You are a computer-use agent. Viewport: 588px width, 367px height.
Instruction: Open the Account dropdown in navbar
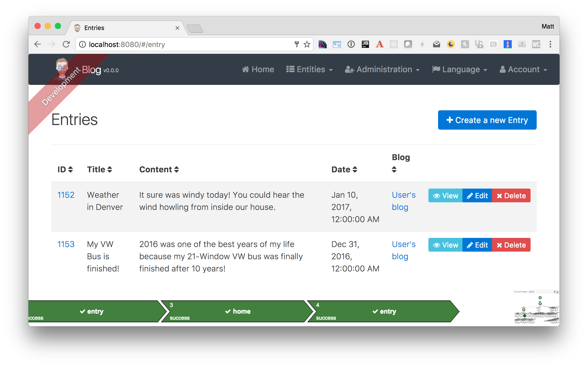tap(523, 69)
